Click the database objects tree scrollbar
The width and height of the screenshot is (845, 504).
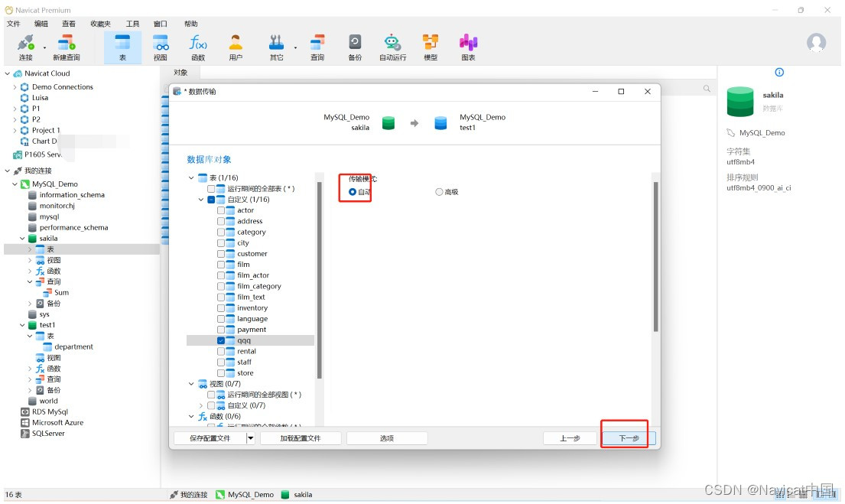(x=319, y=281)
